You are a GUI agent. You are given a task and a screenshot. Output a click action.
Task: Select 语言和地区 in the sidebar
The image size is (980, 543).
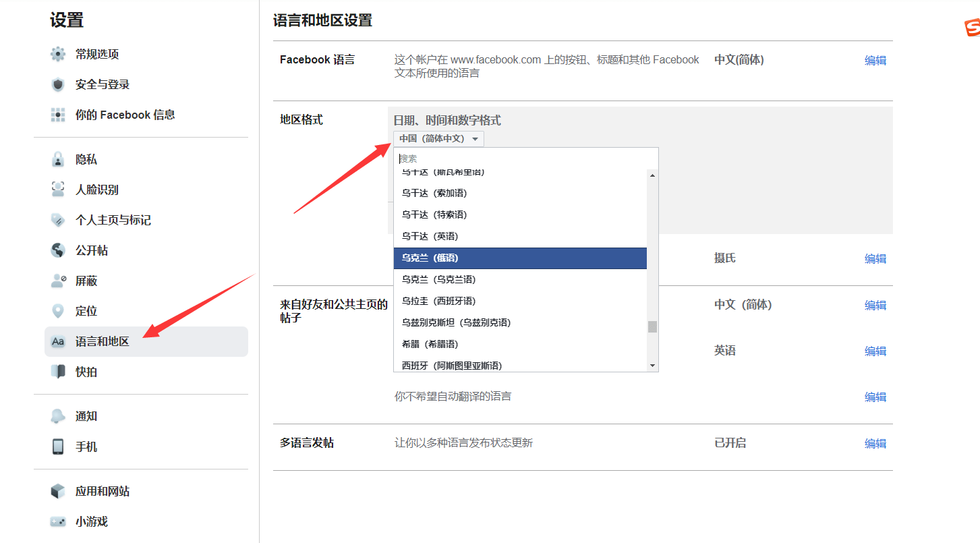pos(146,341)
